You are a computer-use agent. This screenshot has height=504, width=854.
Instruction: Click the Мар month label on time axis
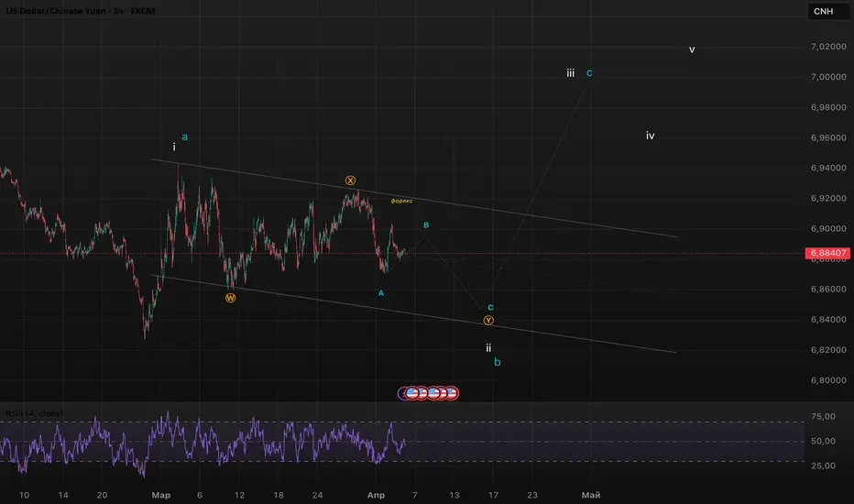[160, 495]
